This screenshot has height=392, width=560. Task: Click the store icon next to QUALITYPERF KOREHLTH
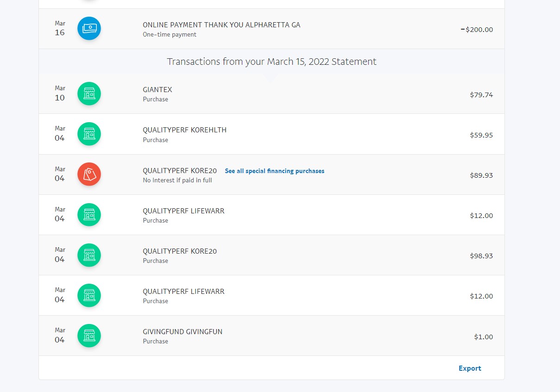[89, 134]
